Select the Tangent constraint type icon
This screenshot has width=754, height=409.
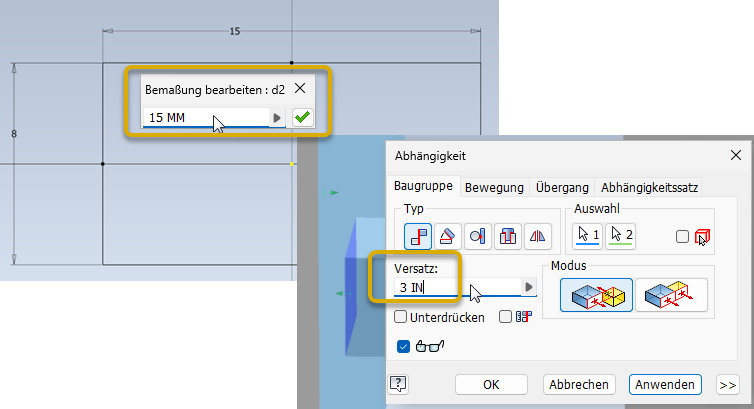tap(478, 236)
